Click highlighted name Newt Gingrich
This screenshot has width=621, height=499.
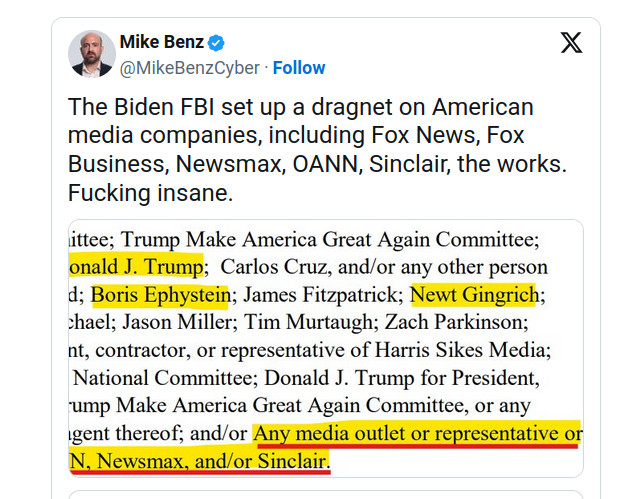tap(475, 295)
